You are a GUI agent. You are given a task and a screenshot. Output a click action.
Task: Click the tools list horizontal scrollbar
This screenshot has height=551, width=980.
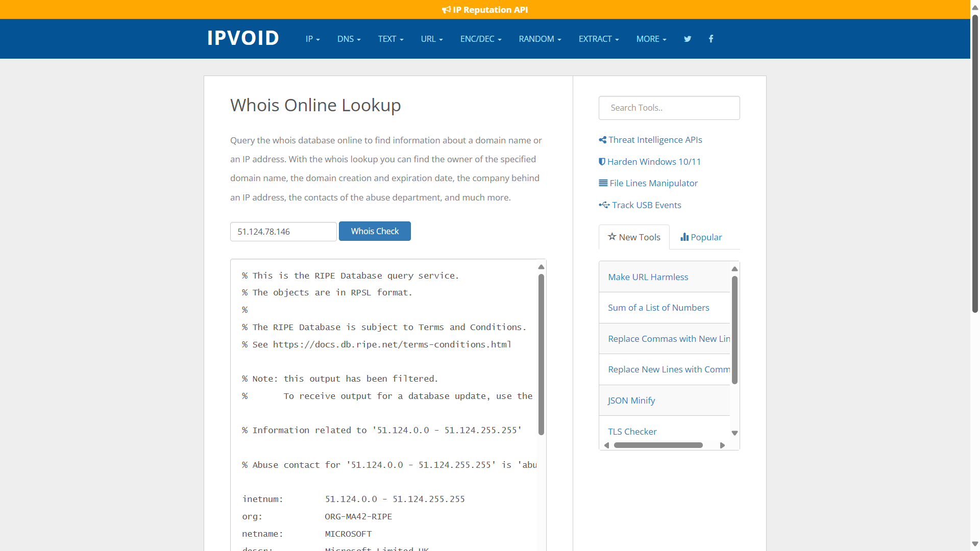click(658, 445)
